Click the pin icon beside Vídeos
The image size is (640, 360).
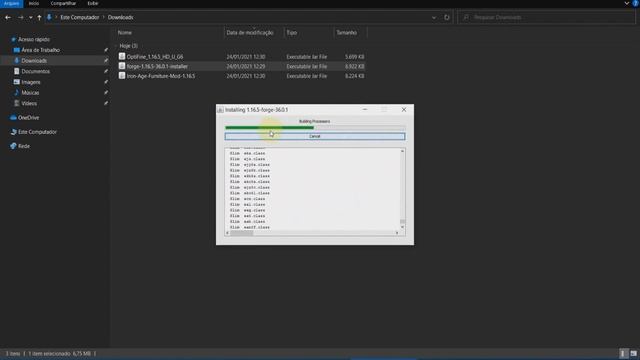pos(106,103)
